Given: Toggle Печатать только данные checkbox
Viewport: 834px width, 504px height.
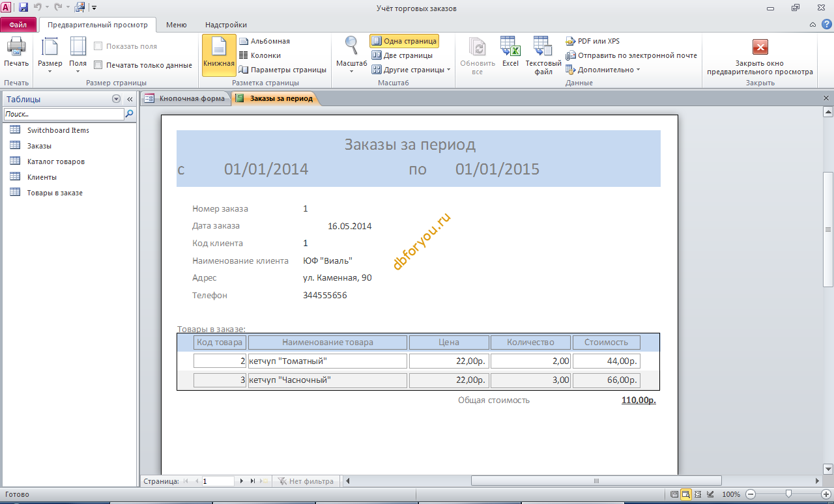Looking at the screenshot, I should (x=98, y=65).
